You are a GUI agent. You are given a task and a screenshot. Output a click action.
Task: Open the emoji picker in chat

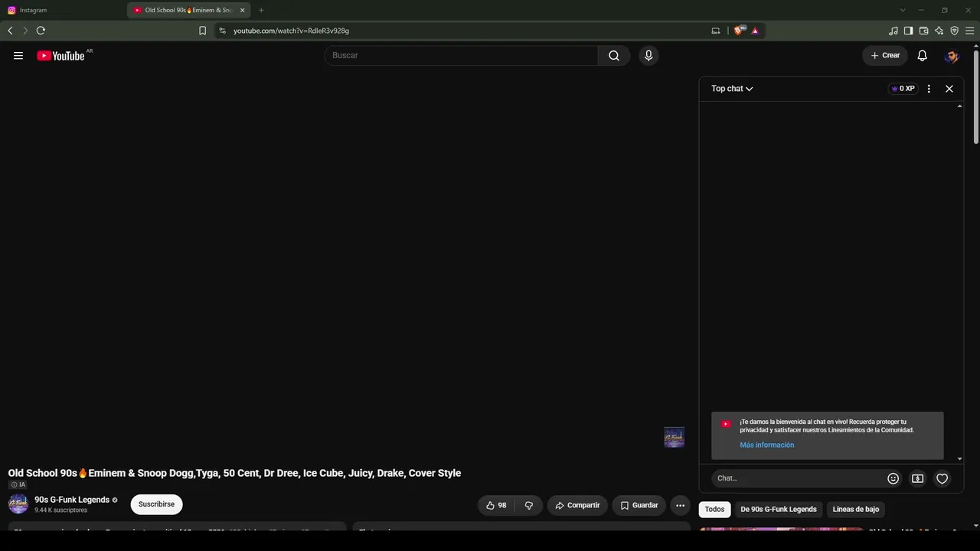(x=893, y=478)
